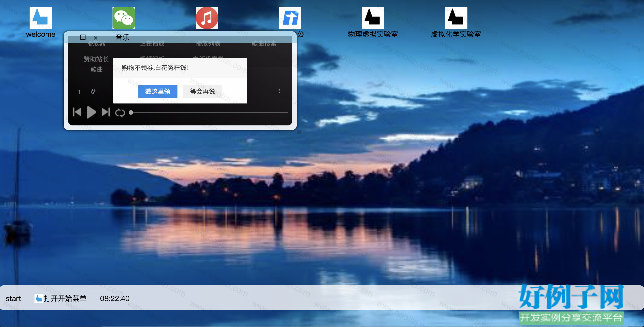Close the 音乐 window
This screenshot has height=327, width=644.
pyautogui.click(x=95, y=38)
